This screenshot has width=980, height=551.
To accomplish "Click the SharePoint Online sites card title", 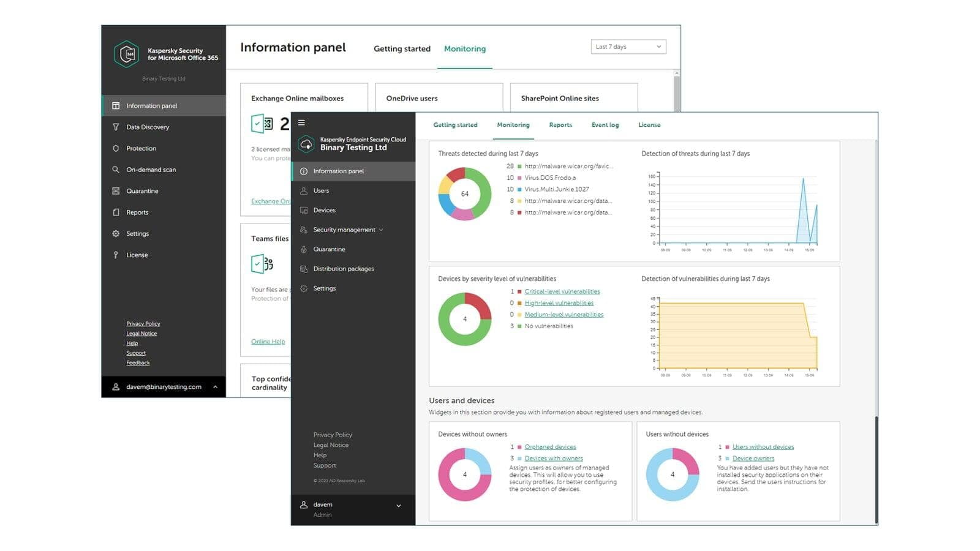I will point(560,99).
